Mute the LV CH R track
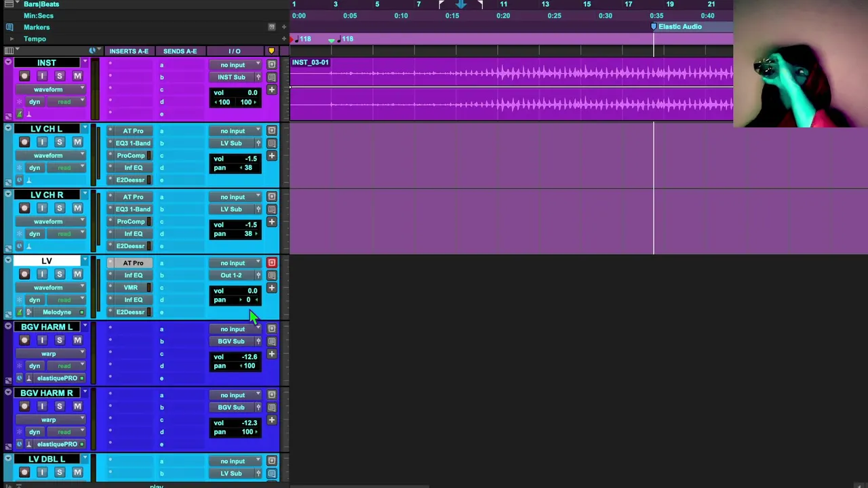 (77, 208)
